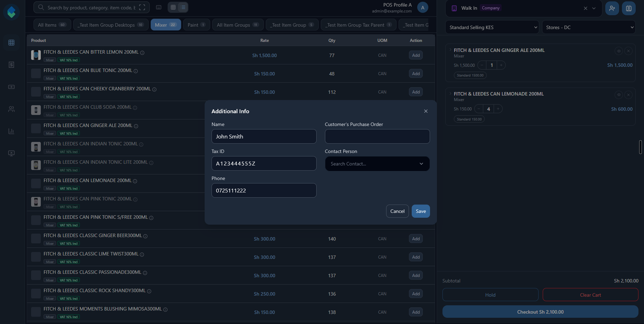
Task: Add MOMENTS BLUSHING MIMOSA300ML to cart
Action: pos(416,312)
